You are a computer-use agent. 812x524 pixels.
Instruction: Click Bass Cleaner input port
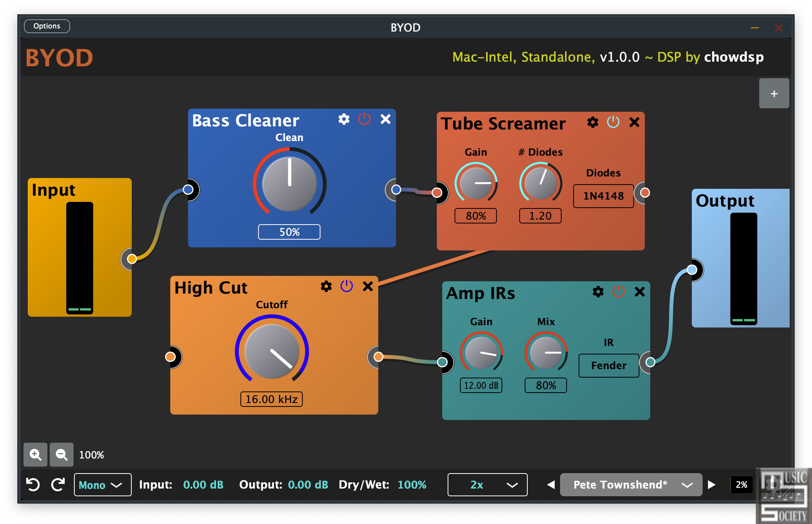click(x=188, y=190)
